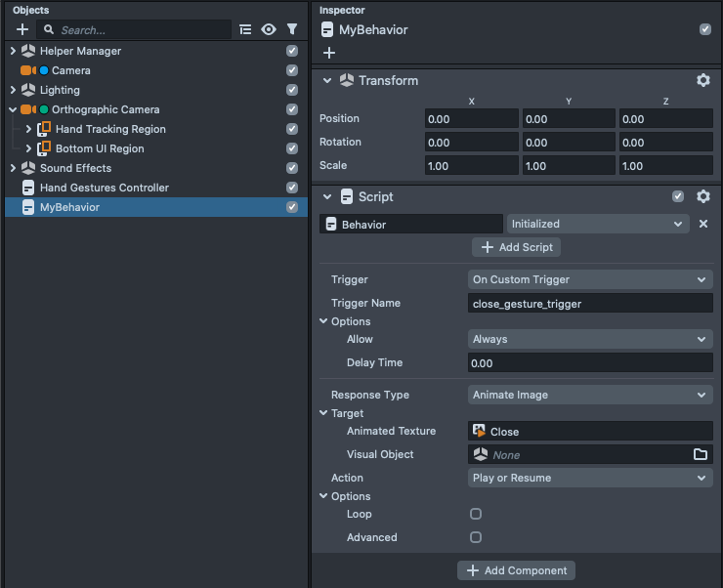Click the Add Script button
Image resolution: width=723 pixels, height=588 pixels.
pyautogui.click(x=516, y=247)
